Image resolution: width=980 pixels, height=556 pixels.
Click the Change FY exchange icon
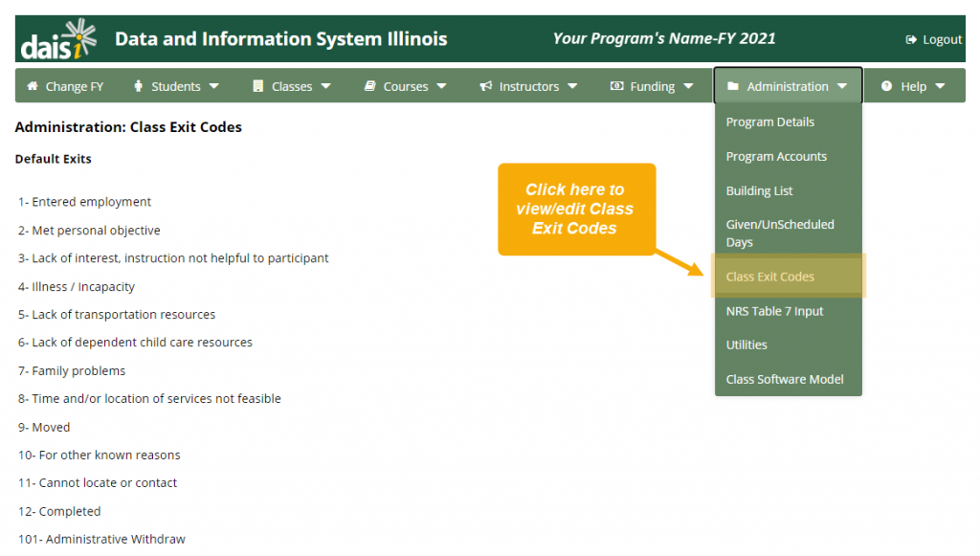[x=33, y=85]
